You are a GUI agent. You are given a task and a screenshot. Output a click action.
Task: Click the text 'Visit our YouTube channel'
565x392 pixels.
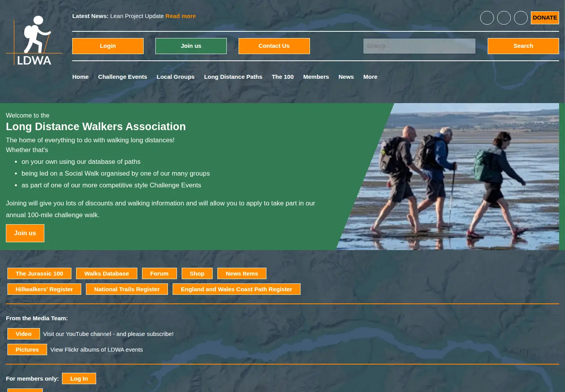pyautogui.click(x=77, y=334)
